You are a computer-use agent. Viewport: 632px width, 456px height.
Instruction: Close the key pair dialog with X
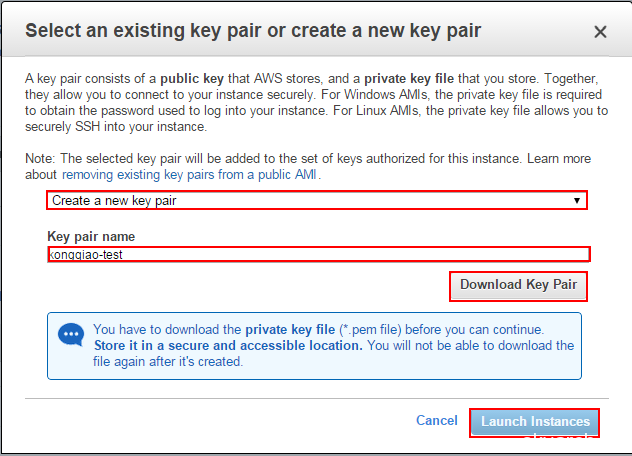[x=600, y=32]
